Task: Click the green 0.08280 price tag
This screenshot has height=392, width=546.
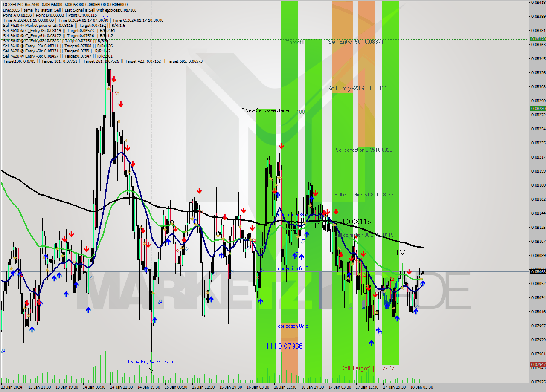Action: point(537,108)
